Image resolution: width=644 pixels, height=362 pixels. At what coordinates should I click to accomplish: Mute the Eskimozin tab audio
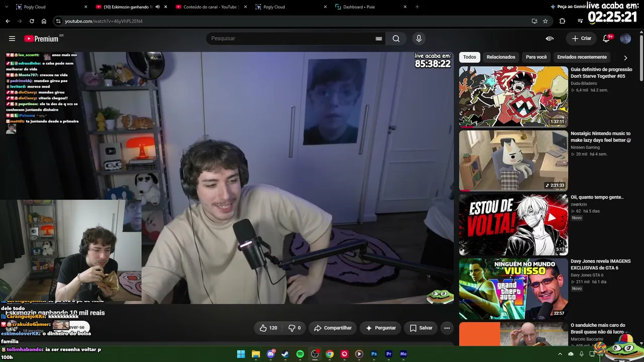pos(157,7)
